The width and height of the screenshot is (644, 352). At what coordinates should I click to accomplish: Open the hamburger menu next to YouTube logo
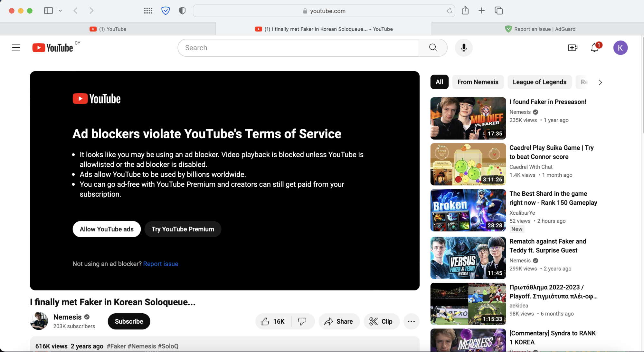point(16,47)
